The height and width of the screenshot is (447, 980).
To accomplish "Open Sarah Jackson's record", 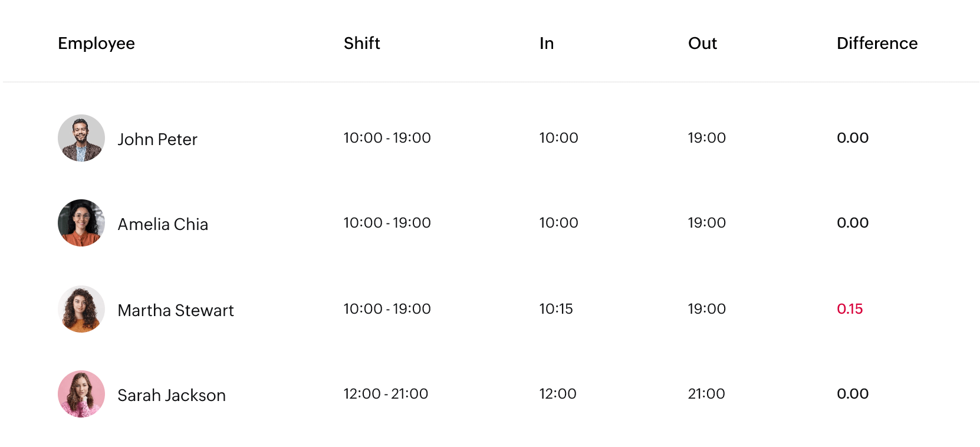I will tap(172, 395).
